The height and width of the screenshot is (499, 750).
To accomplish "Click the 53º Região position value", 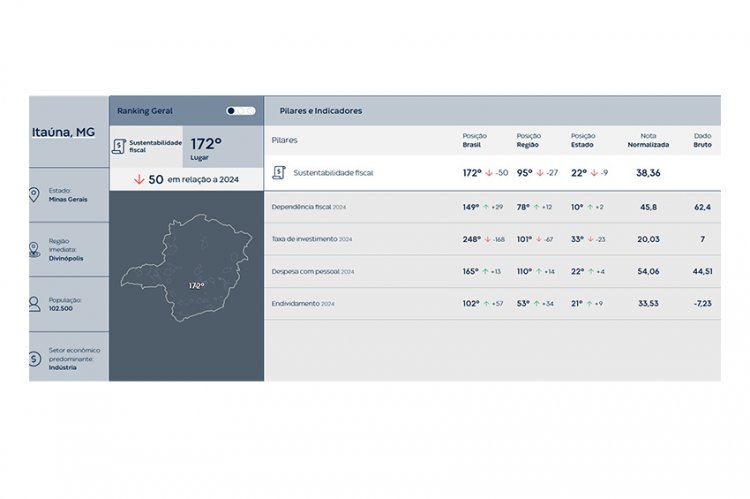I will click(523, 303).
